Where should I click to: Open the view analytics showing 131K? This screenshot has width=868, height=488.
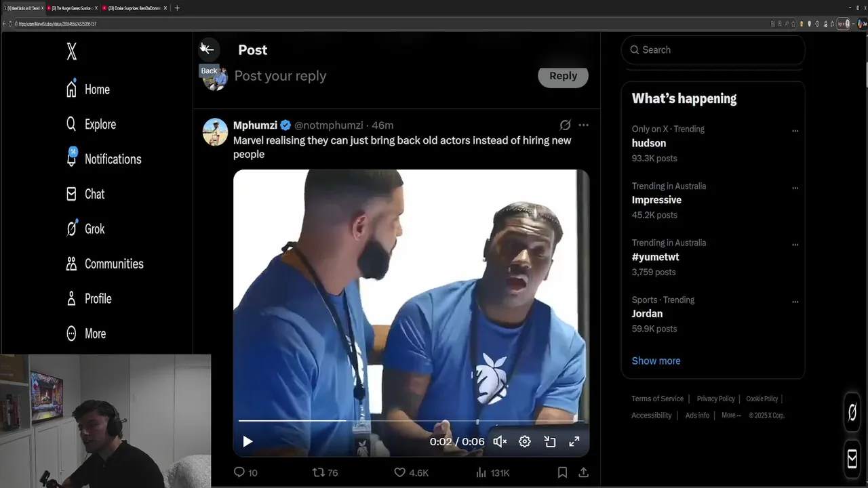click(x=492, y=472)
